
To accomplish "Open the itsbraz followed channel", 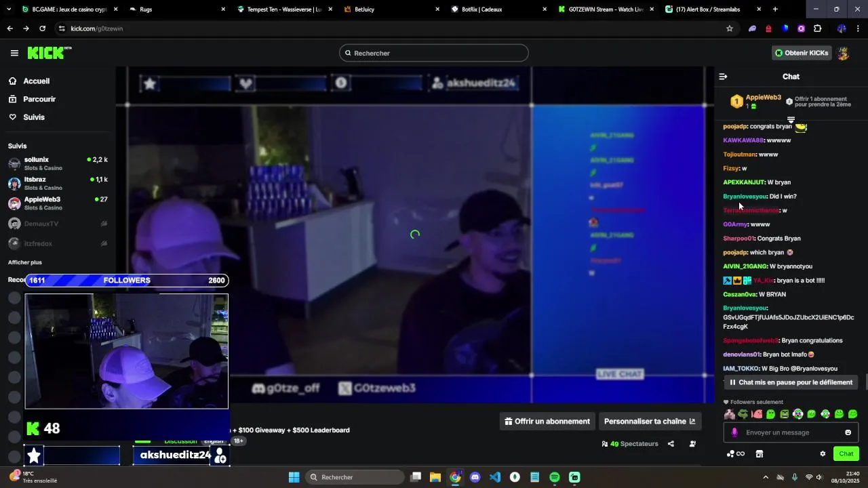I will [x=58, y=184].
